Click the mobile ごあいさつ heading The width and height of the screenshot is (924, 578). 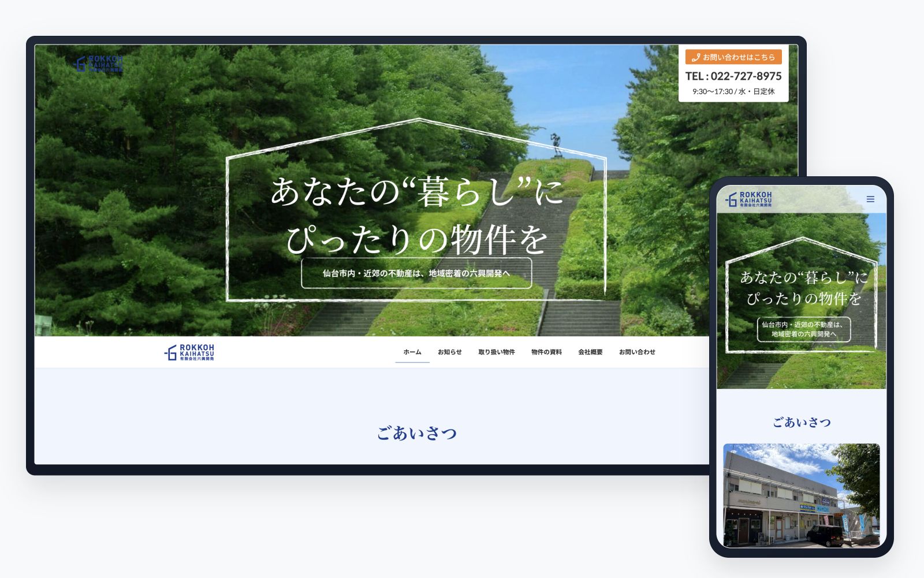tap(802, 423)
